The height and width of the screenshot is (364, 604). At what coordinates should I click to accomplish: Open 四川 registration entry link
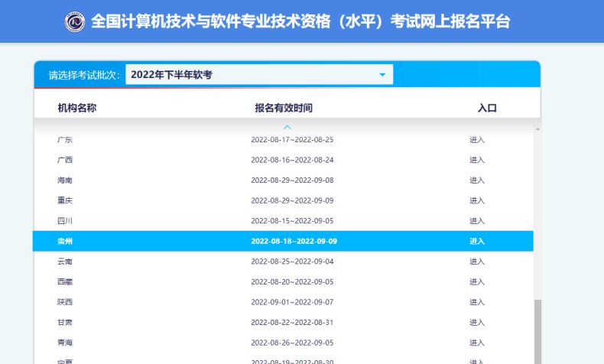point(477,221)
